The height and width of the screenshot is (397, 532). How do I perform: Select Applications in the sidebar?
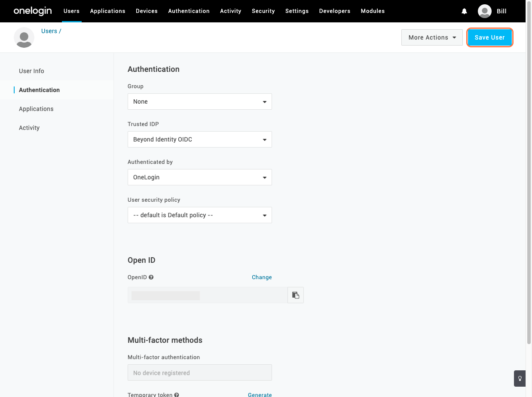36,109
